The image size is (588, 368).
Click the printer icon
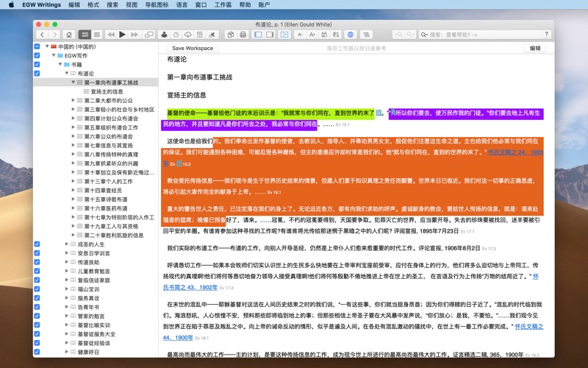click(243, 35)
